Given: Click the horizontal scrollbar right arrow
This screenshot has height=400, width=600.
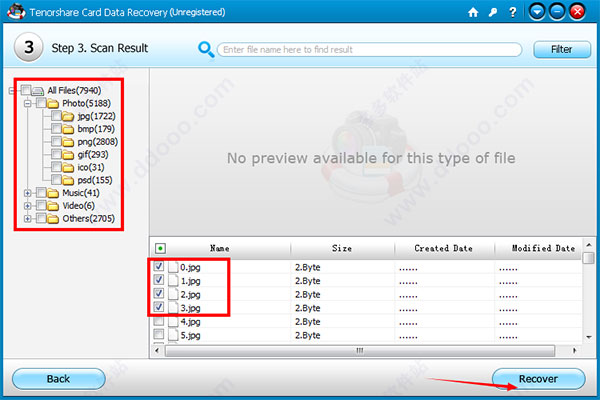Looking at the screenshot, I should [574, 350].
